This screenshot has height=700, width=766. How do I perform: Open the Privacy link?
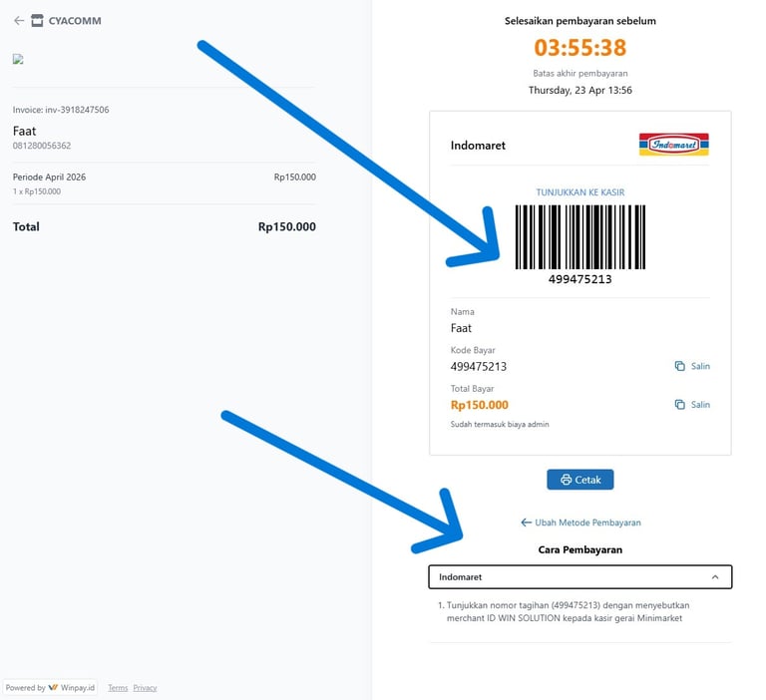[146, 687]
